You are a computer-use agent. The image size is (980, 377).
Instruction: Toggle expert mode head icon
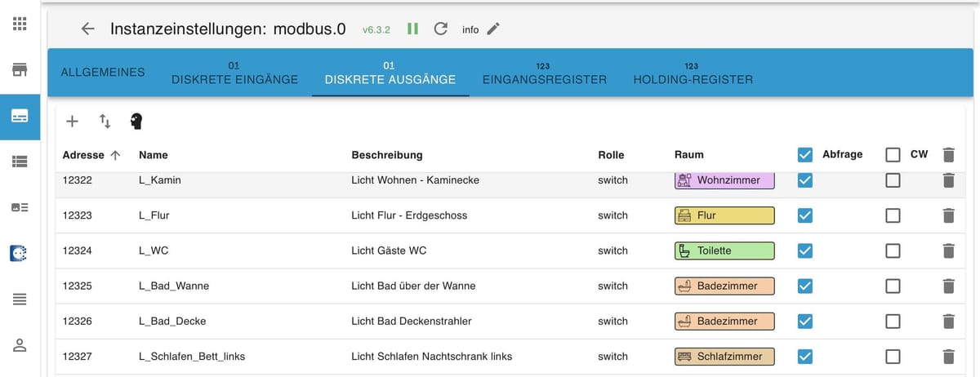click(136, 122)
